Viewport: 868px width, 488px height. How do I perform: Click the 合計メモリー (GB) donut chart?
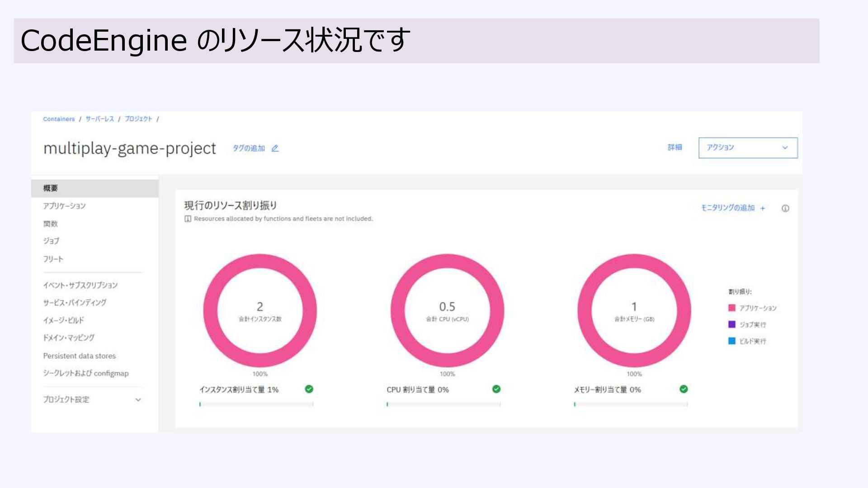click(634, 310)
